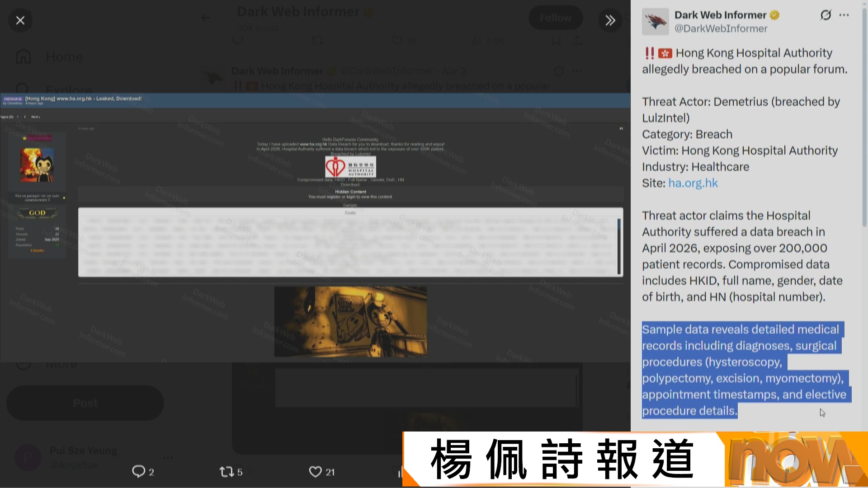Click the Follow button
Viewport: 868px width, 488px height.
point(555,18)
